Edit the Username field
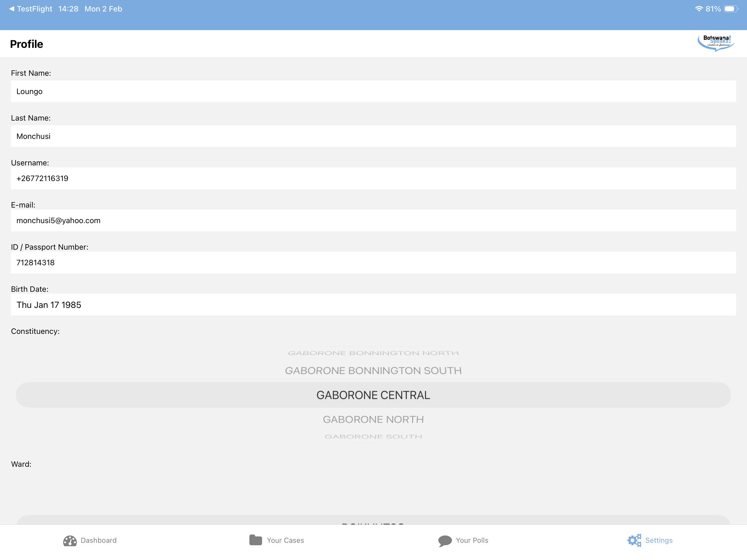Viewport: 747px width, 560px height. pos(373,178)
